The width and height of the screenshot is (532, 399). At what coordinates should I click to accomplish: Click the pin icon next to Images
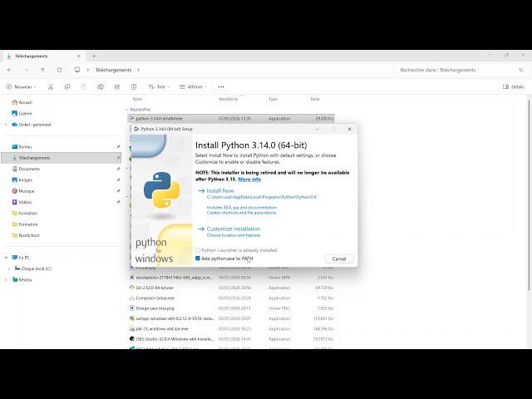tap(118, 180)
